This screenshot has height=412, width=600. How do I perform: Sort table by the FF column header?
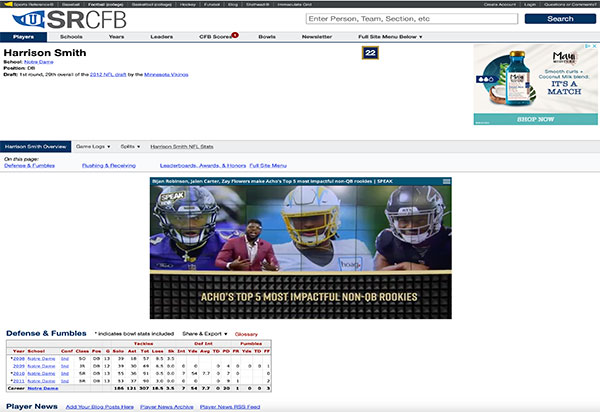coord(267,351)
